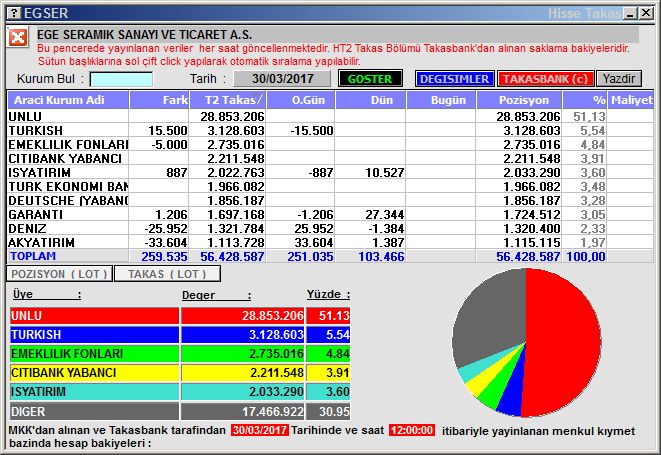Switch to POZISYON ( LOT ) tab
661x455 pixels.
click(59, 274)
